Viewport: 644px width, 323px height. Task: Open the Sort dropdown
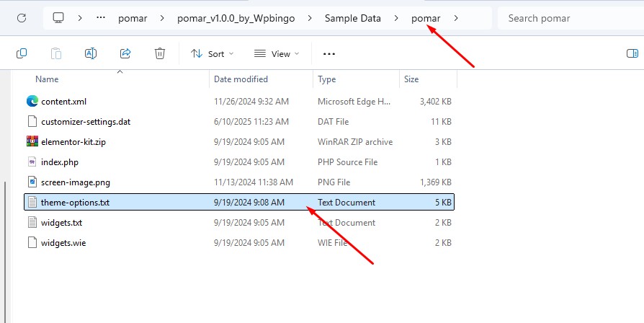pos(212,54)
